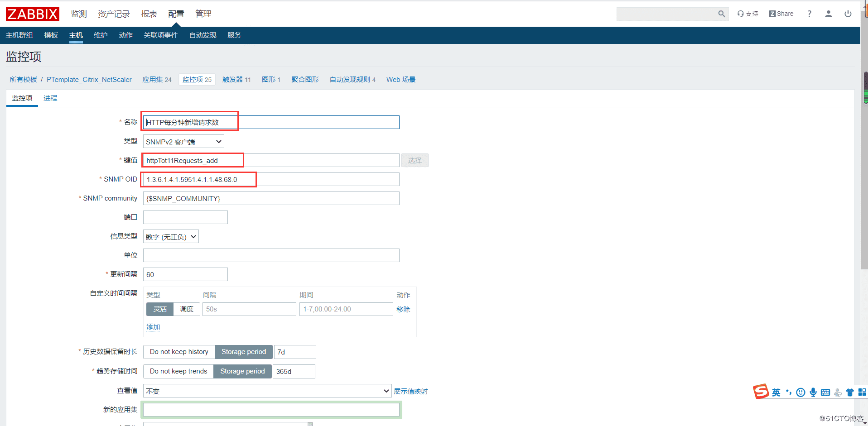Image resolution: width=868 pixels, height=426 pixels.
Task: Open the user profile icon
Action: click(x=828, y=14)
